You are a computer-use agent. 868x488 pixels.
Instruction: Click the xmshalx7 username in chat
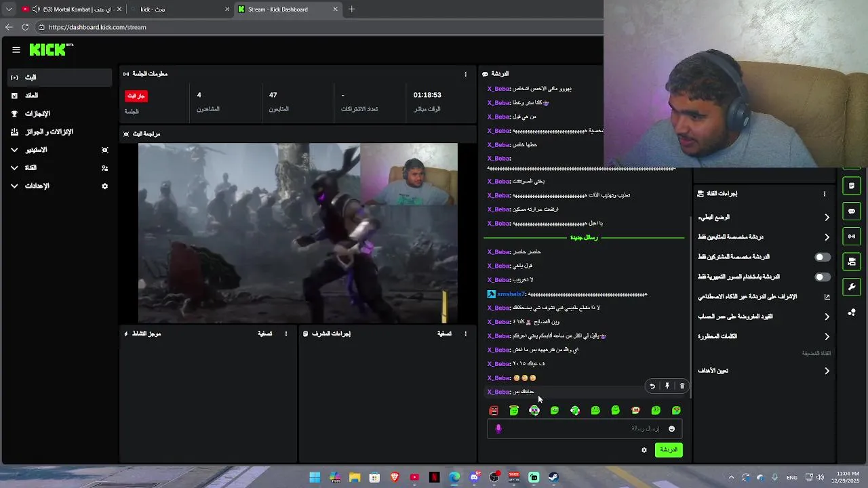click(511, 294)
